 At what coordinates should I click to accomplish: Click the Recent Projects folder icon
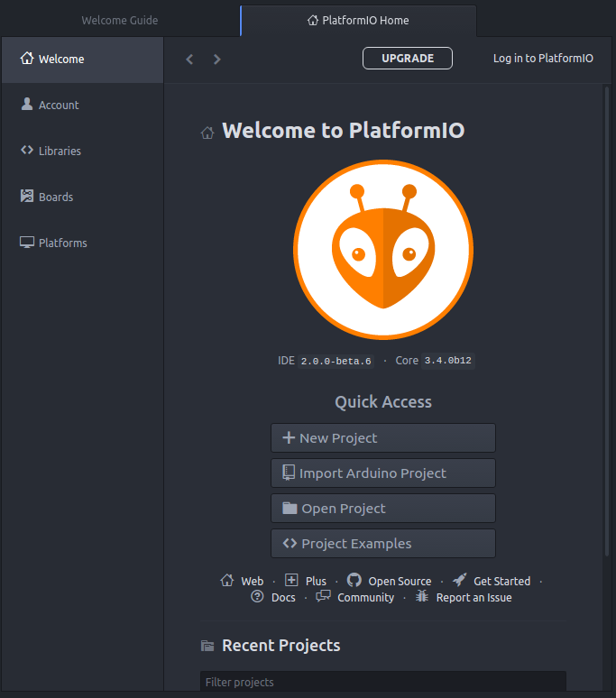coord(207,646)
